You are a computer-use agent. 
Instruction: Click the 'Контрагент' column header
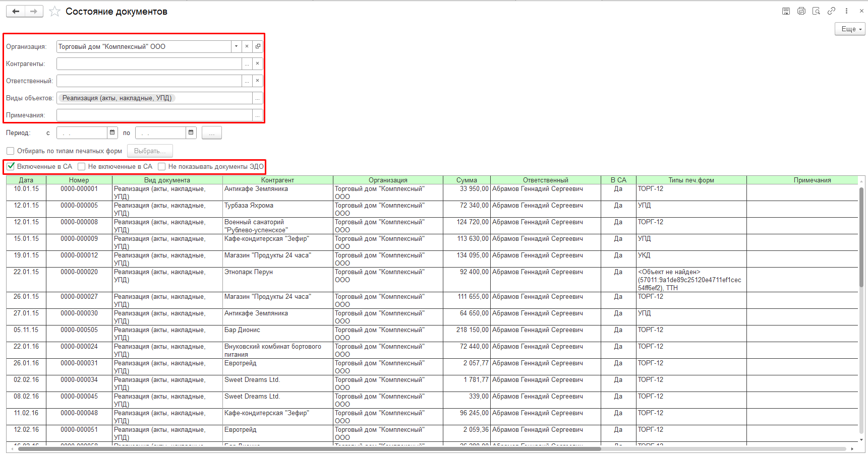point(277,180)
